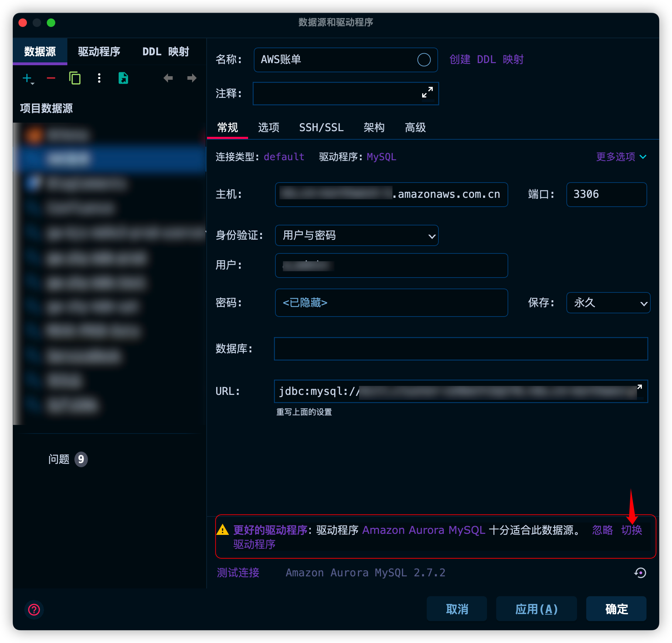Duplicate the selected data source
Screen dimensions: 672x643
click(75, 78)
